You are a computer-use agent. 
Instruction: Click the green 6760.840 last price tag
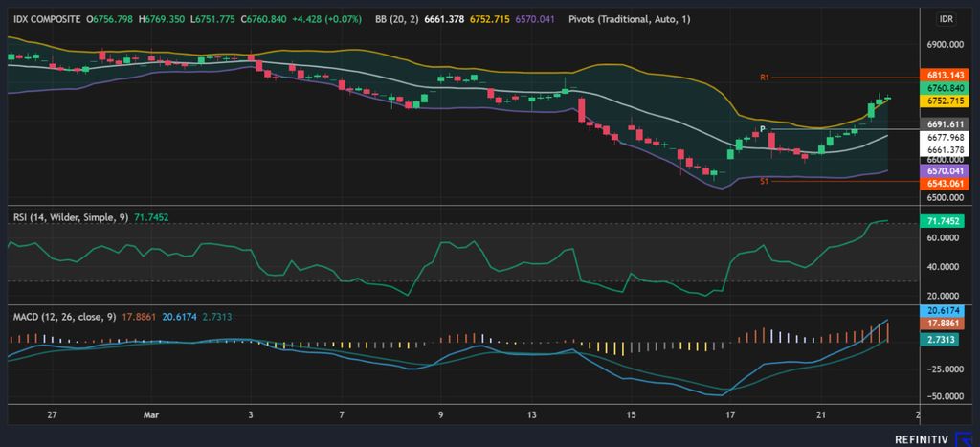click(945, 88)
